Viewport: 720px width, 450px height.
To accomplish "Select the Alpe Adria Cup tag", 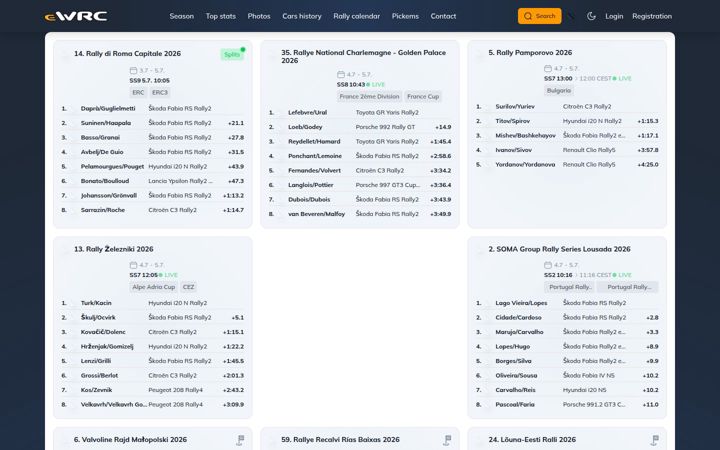I will pyautogui.click(x=153, y=287).
